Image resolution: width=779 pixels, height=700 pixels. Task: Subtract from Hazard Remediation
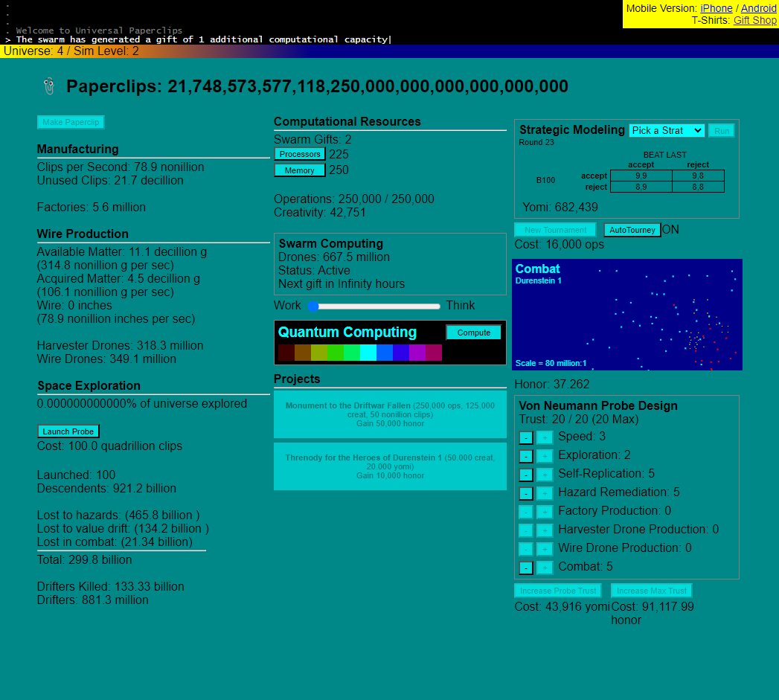[525, 493]
